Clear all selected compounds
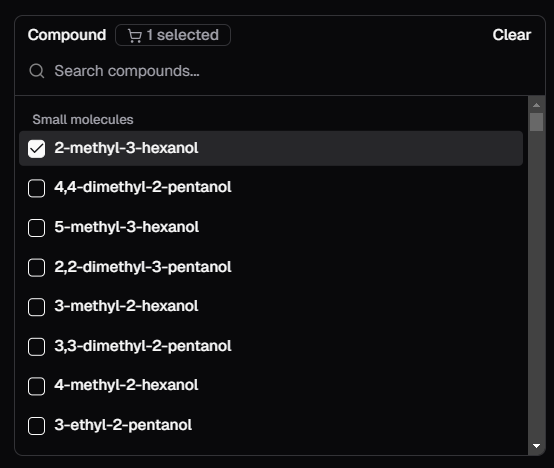Screen dimensions: 554x468 (x=511, y=35)
